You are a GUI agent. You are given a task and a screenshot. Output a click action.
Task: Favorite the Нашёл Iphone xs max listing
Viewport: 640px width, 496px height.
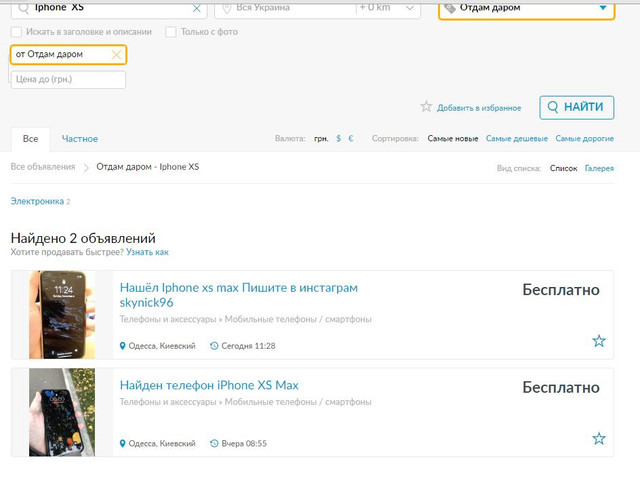click(599, 341)
